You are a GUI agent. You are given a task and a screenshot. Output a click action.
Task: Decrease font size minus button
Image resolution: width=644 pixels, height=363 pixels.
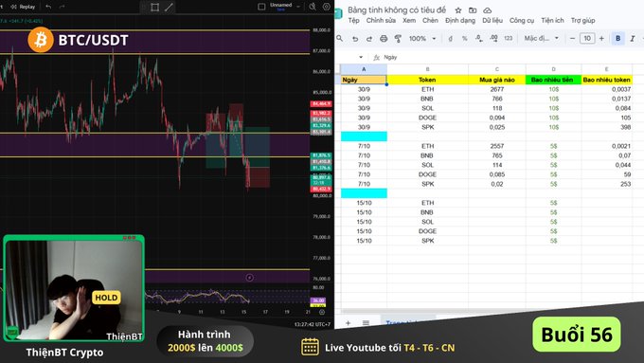tap(572, 38)
